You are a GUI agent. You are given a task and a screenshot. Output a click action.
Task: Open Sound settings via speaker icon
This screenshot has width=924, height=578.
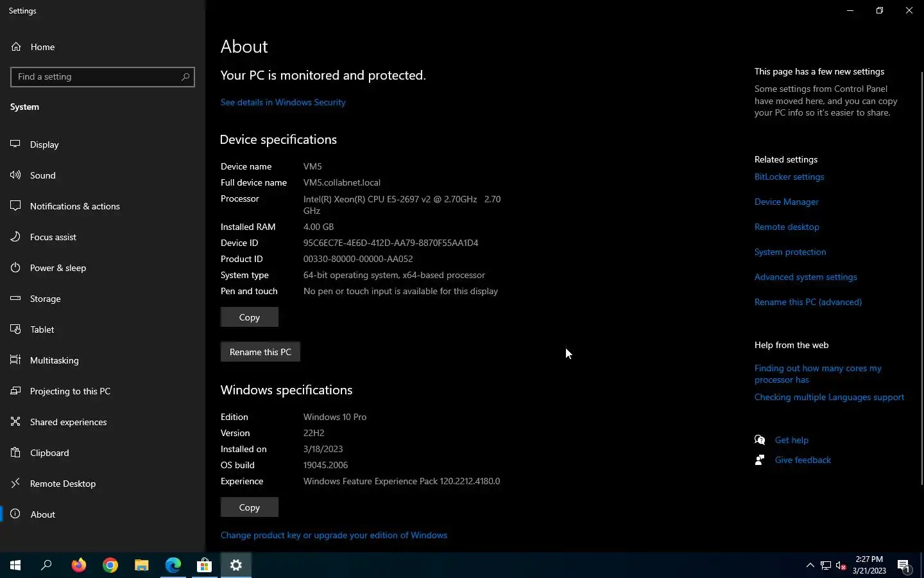16,175
